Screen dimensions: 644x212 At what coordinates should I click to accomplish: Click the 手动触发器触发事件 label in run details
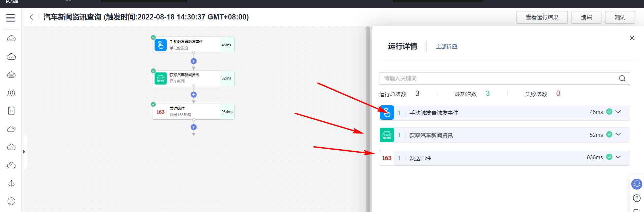pos(434,113)
